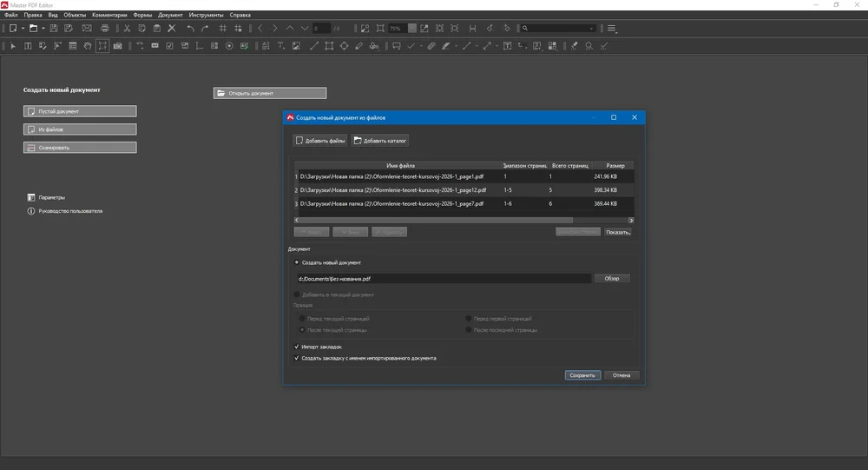Click the snapshot camera tool icon

(x=117, y=46)
